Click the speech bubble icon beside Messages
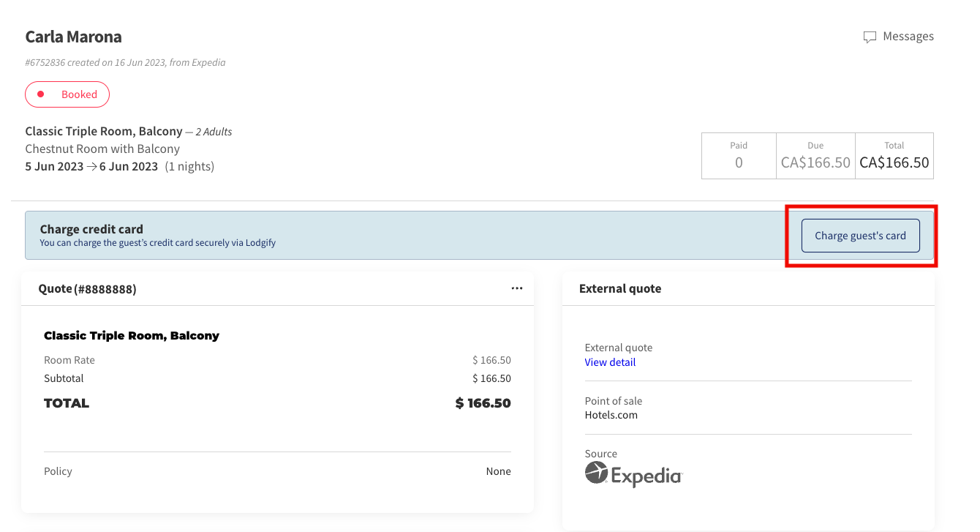The height and width of the screenshot is (532, 980). (870, 37)
